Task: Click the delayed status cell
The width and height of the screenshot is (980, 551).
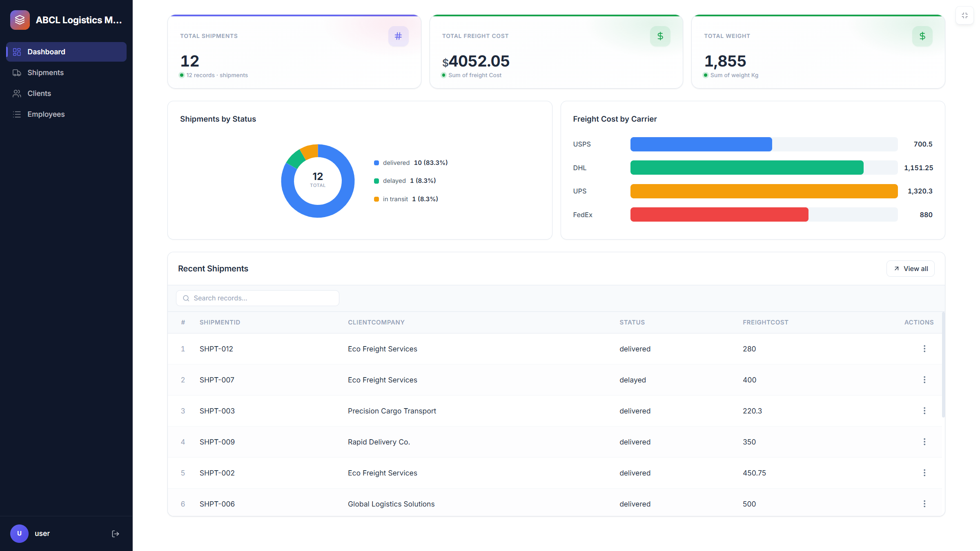Action: point(633,380)
